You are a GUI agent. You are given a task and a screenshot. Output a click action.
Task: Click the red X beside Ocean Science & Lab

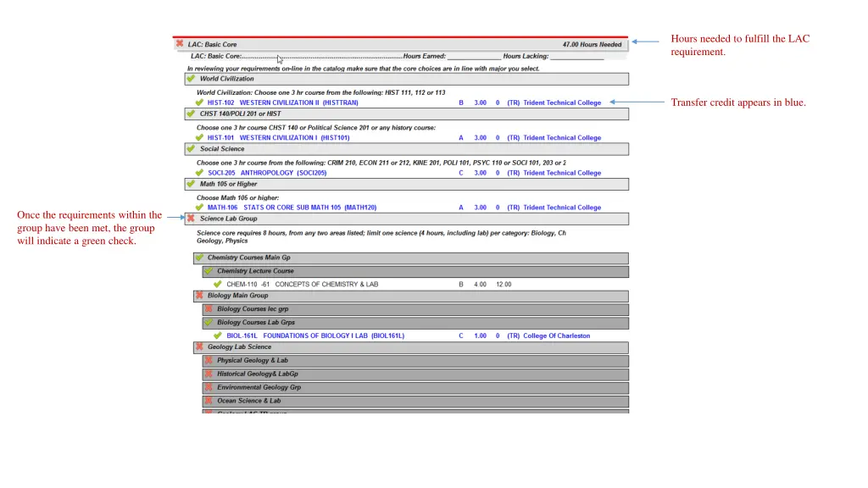[209, 401]
